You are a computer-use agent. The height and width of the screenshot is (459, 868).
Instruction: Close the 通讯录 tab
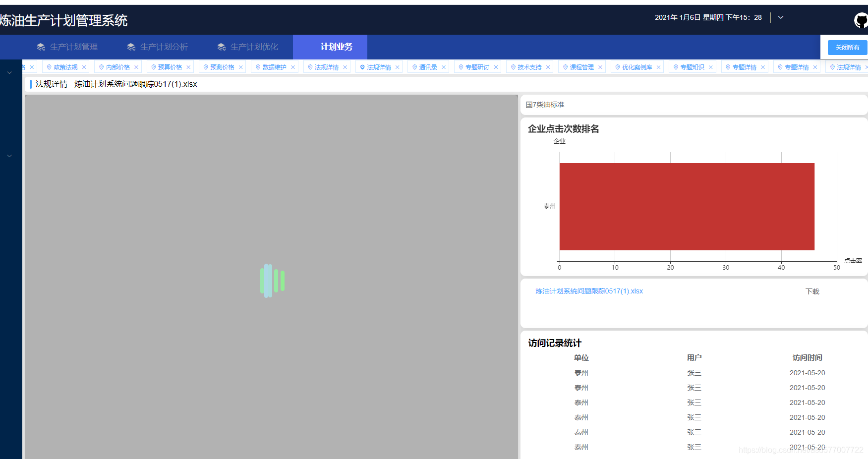point(444,67)
